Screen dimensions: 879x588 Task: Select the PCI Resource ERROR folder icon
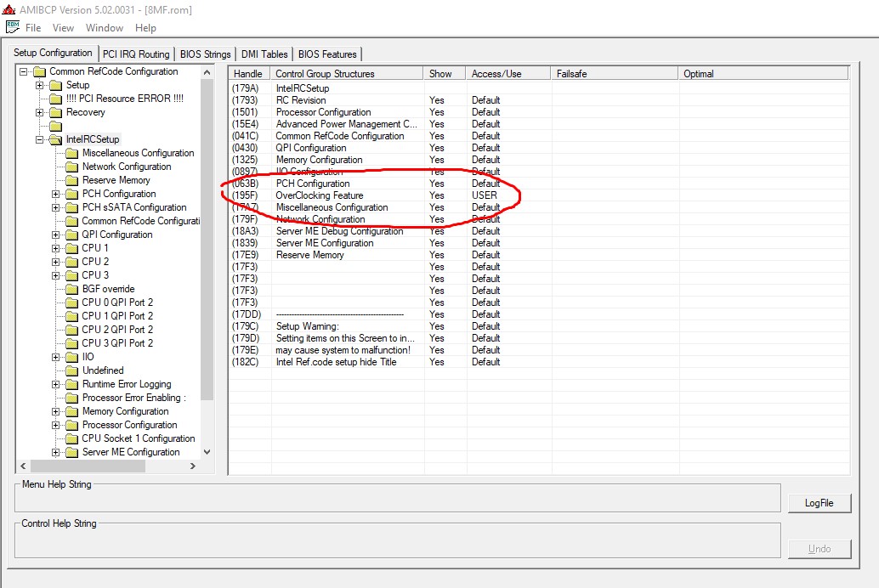click(x=55, y=99)
